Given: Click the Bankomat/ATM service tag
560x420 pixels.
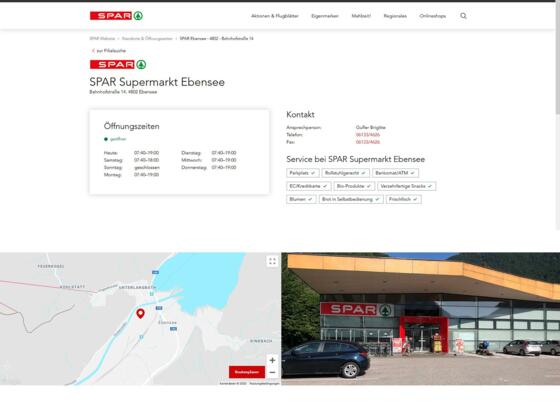Looking at the screenshot, I should click(x=395, y=173).
